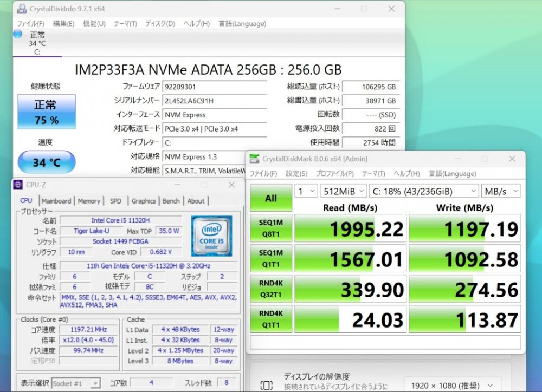This screenshot has width=542, height=392.
Task: Run RND4K Q1T1 benchmark button
Action: coord(271,319)
